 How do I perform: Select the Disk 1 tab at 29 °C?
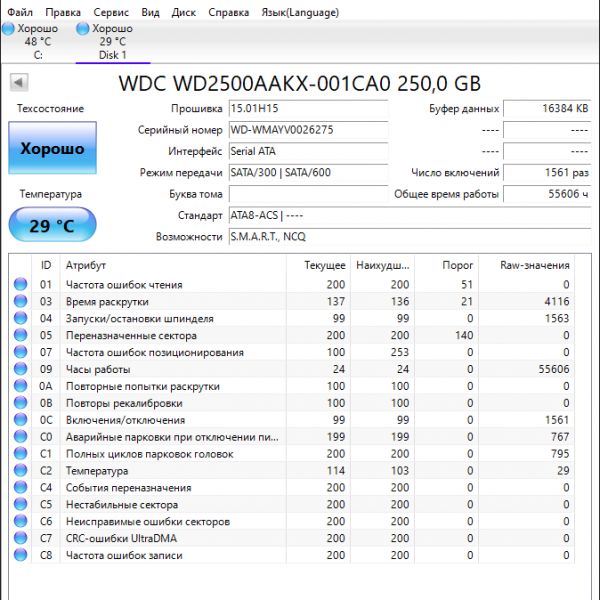pos(113,41)
